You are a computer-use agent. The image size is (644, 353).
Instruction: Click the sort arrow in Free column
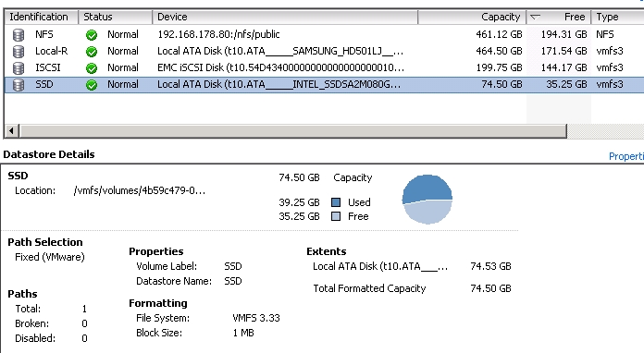coord(535,17)
